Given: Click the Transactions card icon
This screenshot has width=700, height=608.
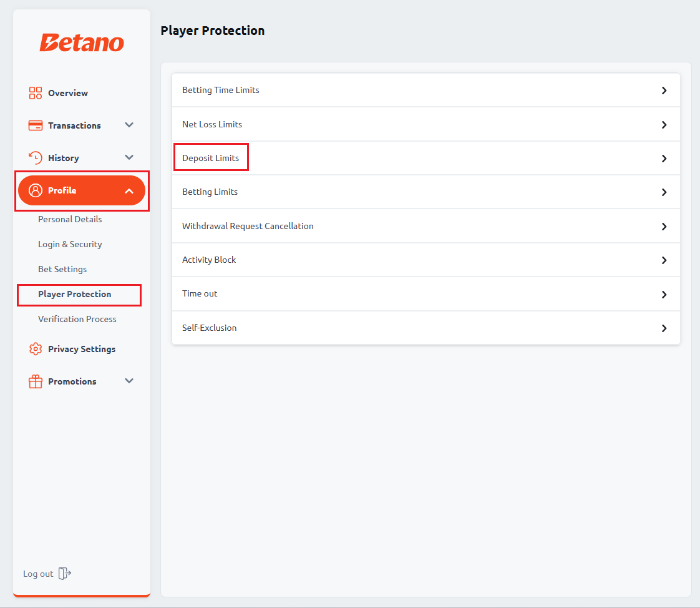Looking at the screenshot, I should 36,125.
